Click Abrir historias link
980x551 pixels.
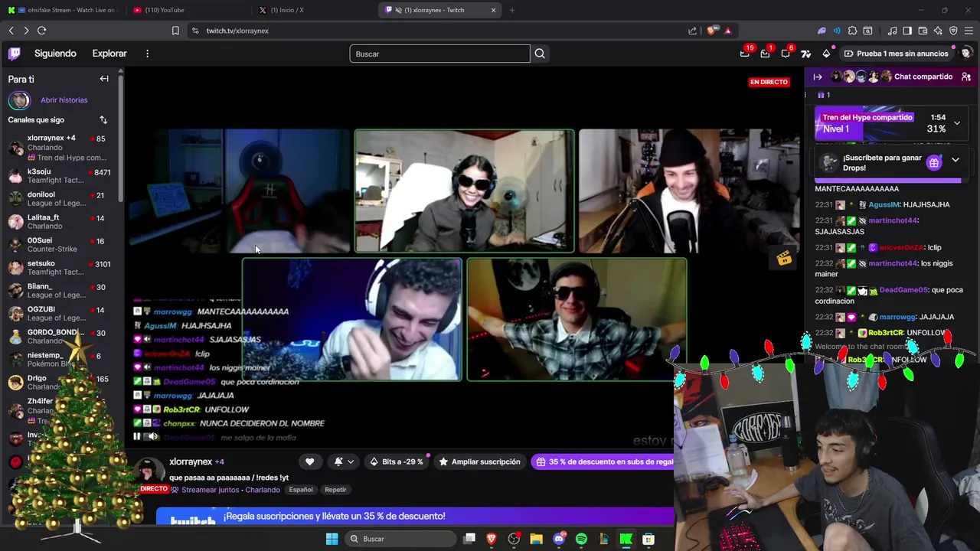(64, 100)
